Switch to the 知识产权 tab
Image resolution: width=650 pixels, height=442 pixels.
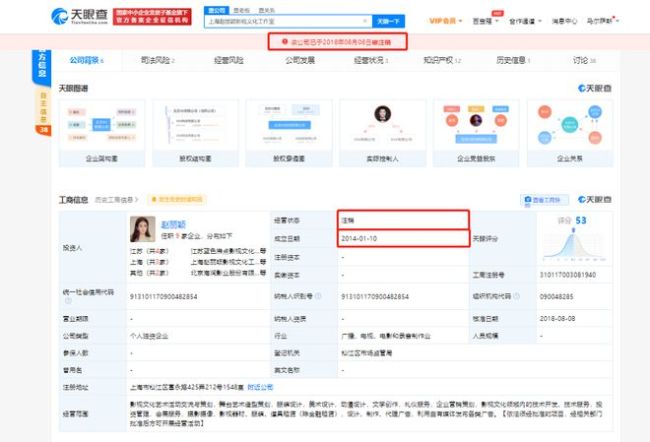tap(442, 61)
